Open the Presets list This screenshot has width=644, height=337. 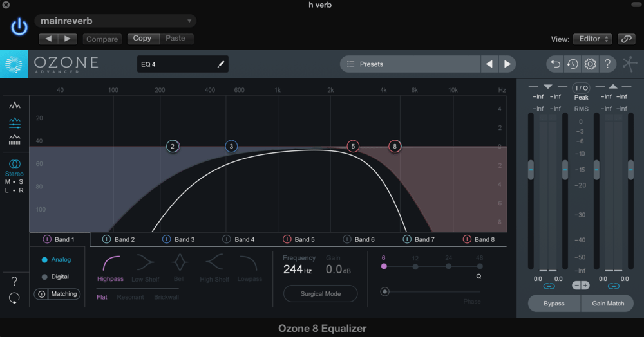[410, 64]
